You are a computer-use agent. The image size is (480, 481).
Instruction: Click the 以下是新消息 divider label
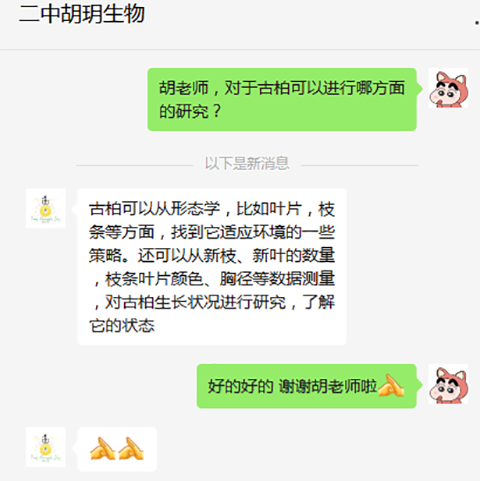pyautogui.click(x=247, y=164)
